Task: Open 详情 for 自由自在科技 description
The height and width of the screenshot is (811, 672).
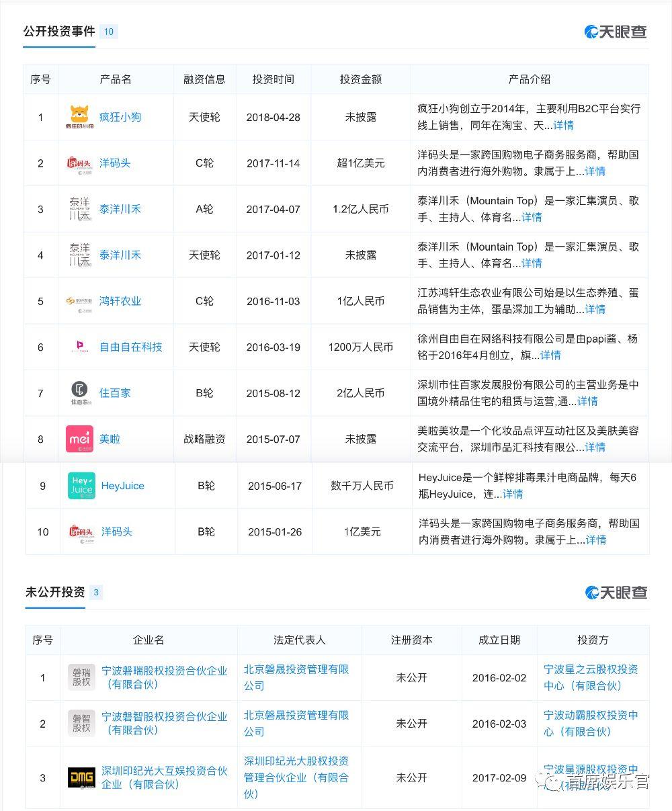Action: pos(550,355)
